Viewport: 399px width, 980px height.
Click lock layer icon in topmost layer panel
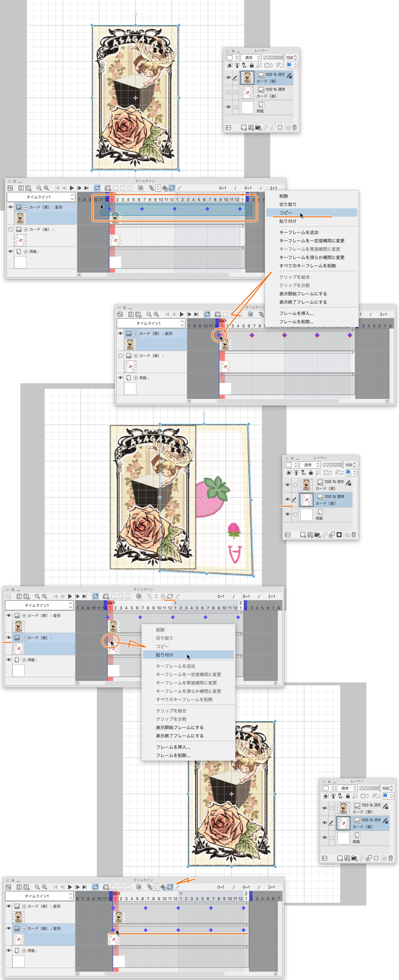[x=251, y=65]
